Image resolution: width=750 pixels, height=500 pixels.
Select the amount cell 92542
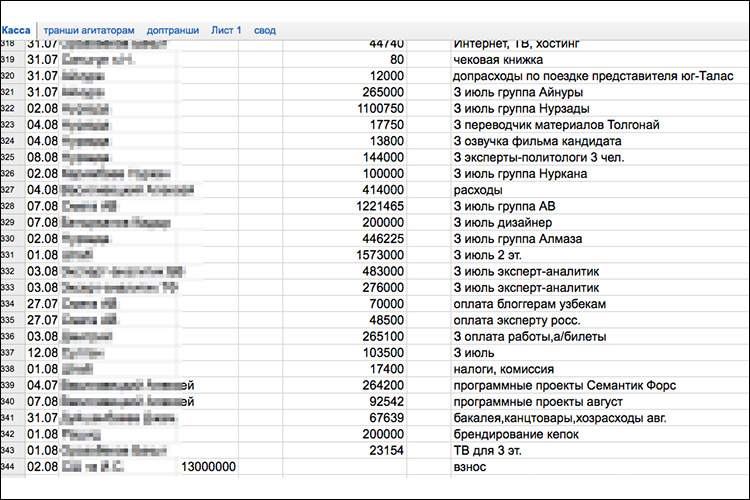pos(344,401)
